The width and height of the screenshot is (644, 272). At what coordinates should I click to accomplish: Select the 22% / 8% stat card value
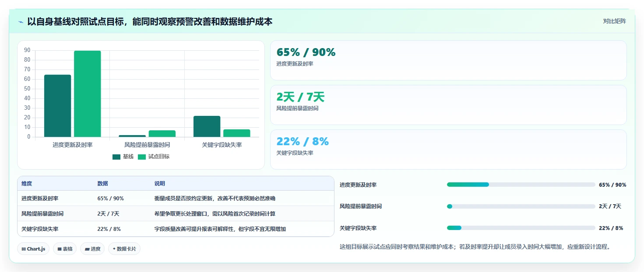point(303,142)
